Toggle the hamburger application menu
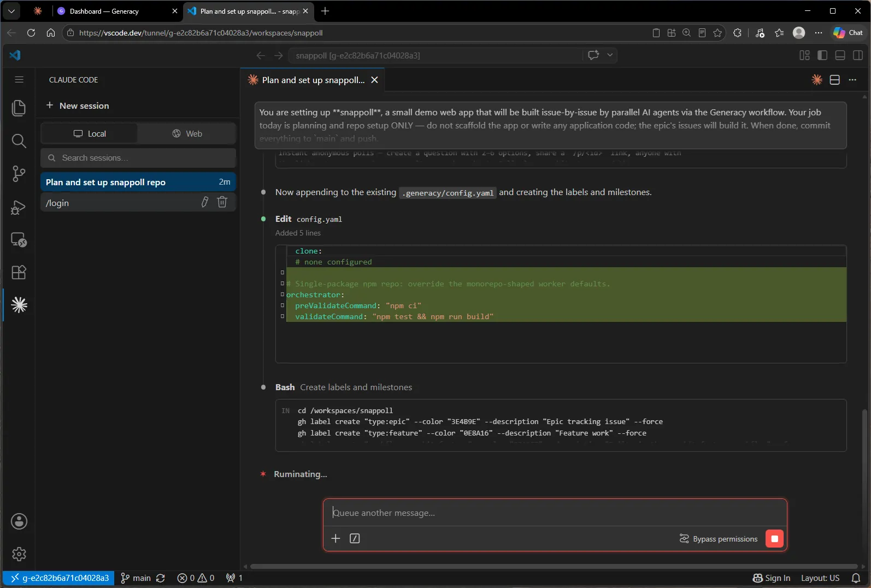Image resolution: width=871 pixels, height=588 pixels. 19,80
